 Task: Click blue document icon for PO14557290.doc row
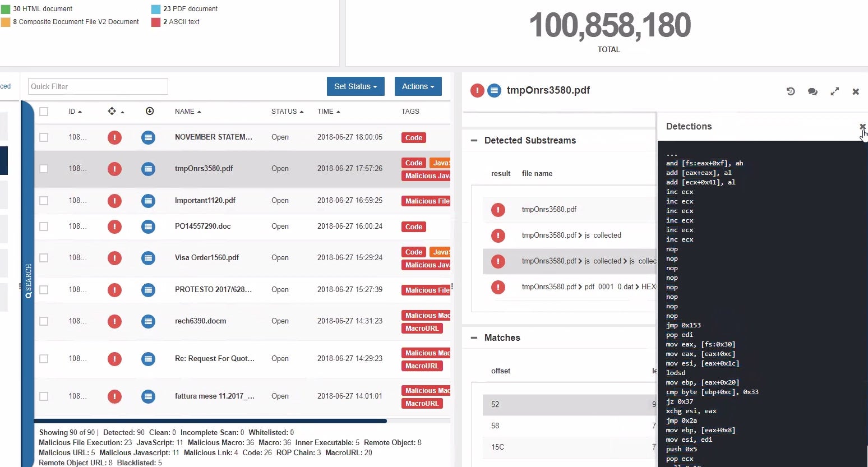coord(148,226)
